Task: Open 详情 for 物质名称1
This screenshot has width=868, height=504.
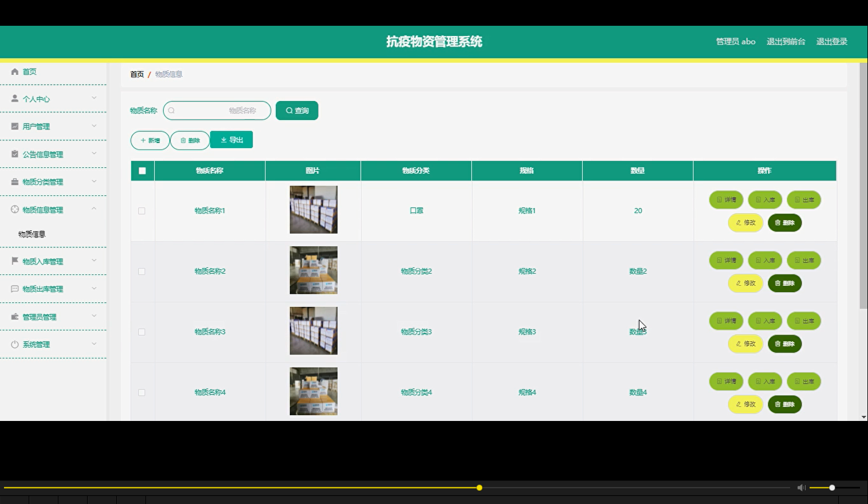Action: point(726,200)
